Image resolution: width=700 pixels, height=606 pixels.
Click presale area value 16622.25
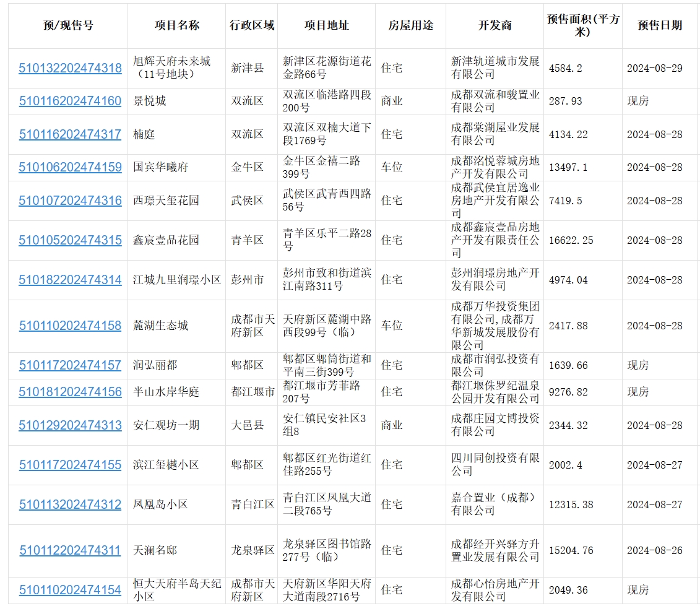571,241
